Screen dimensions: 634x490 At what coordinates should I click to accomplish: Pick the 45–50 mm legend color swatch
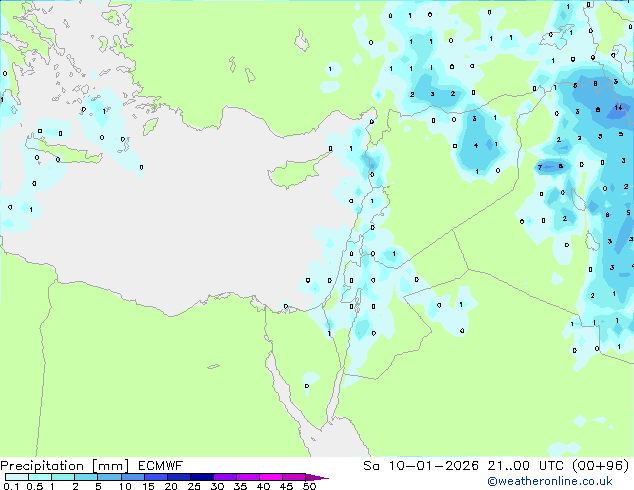pyautogui.click(x=294, y=477)
